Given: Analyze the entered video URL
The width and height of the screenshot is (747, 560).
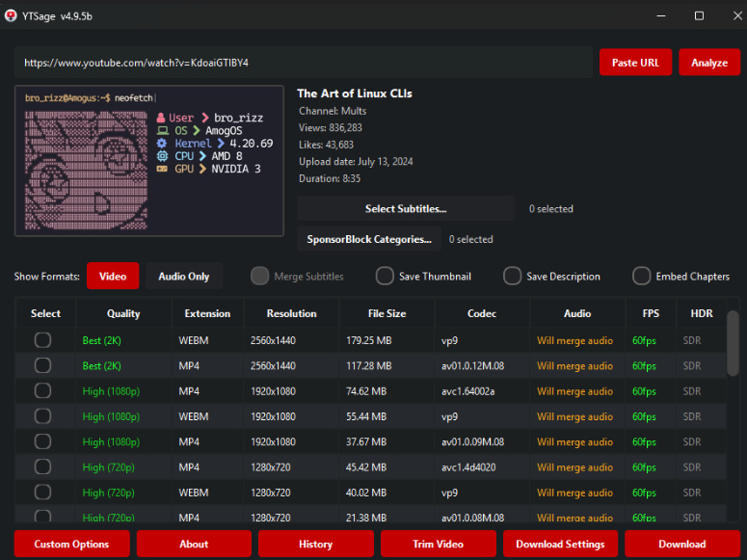Looking at the screenshot, I should [709, 63].
